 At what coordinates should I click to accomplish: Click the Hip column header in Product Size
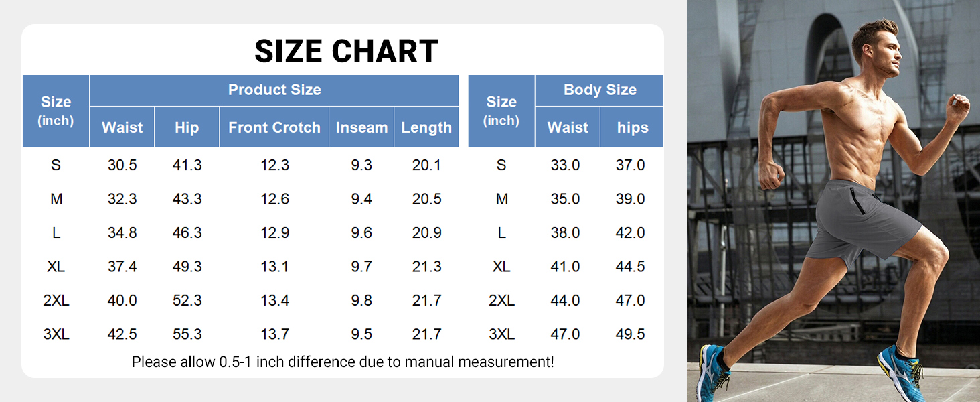tap(187, 127)
